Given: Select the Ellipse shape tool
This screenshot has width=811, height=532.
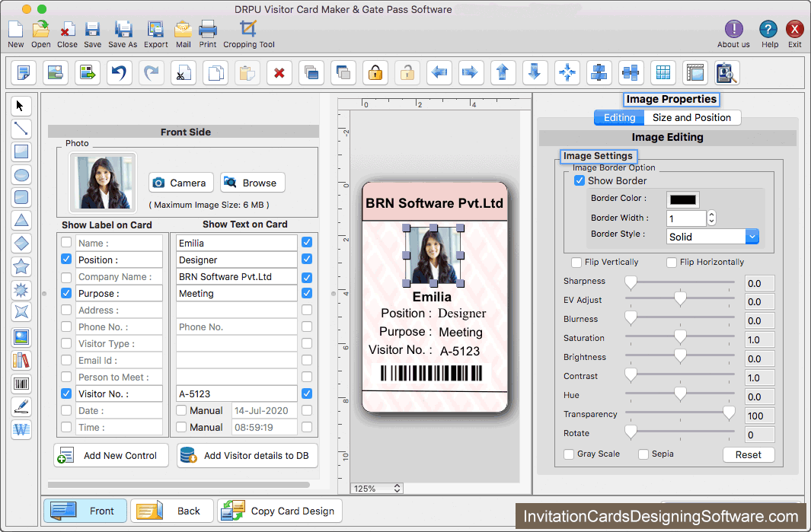Looking at the screenshot, I should [x=21, y=175].
